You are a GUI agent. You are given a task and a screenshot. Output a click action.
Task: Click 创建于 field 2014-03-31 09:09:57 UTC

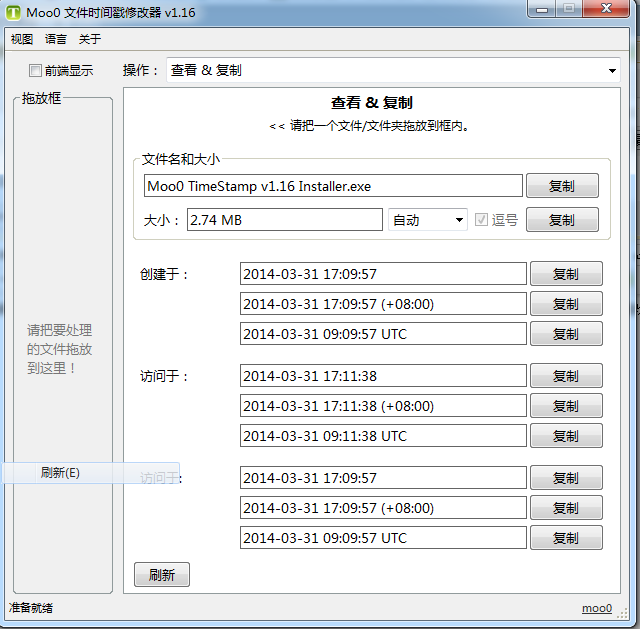click(x=383, y=334)
